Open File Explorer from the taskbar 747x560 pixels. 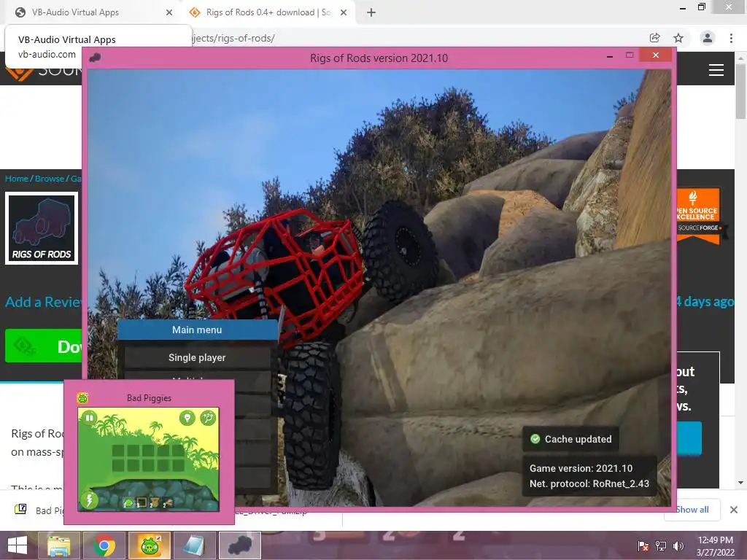pos(58,545)
